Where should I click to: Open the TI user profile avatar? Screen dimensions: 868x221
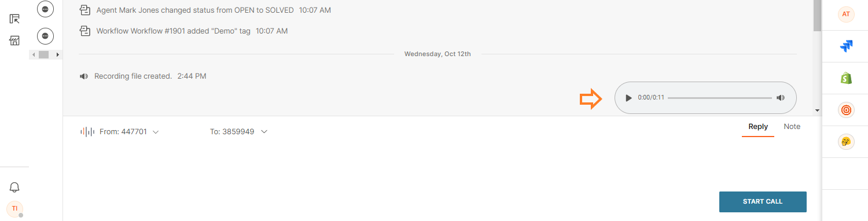pyautogui.click(x=14, y=208)
